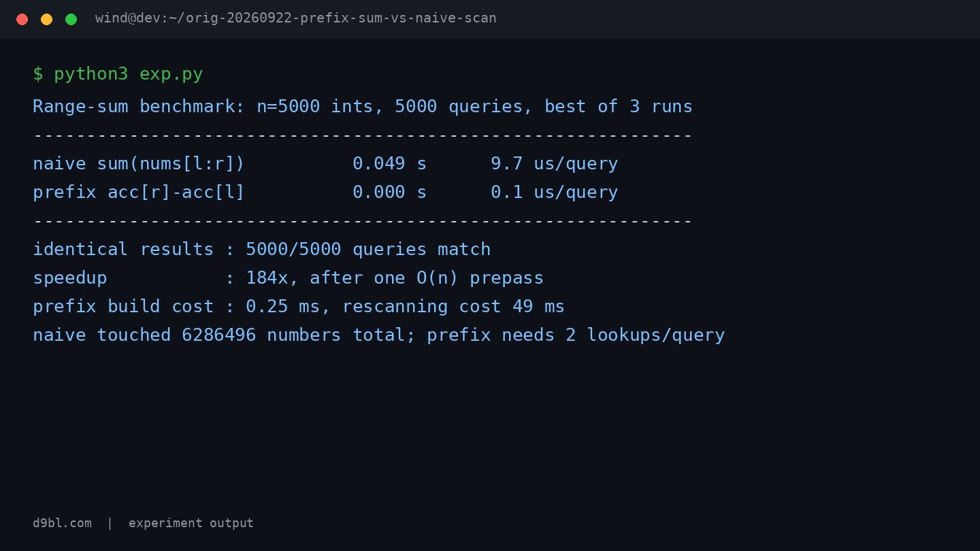Screen dimensions: 980x551
Task: Click the window title 'wind@dev:~/orig-20260922-prefix-sum-vs-naive-scan'
Action: coord(296,18)
